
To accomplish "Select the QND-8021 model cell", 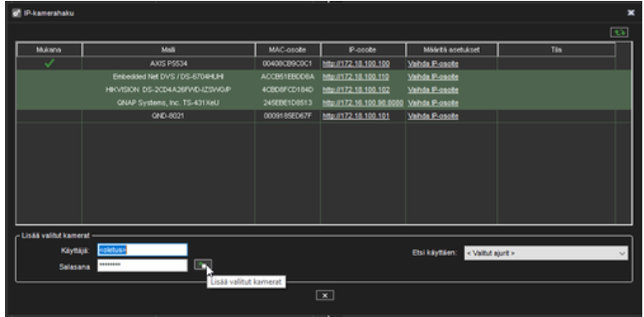I will tap(168, 116).
